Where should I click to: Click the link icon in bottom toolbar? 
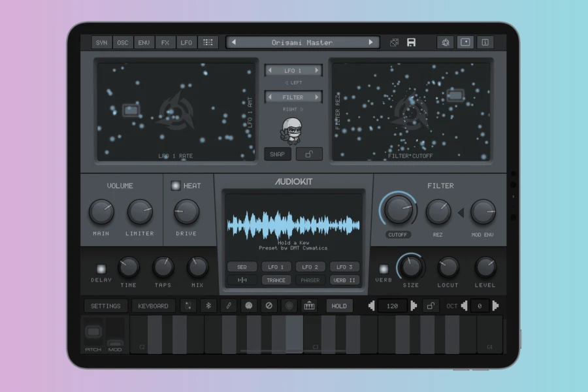pyautogui.click(x=229, y=306)
